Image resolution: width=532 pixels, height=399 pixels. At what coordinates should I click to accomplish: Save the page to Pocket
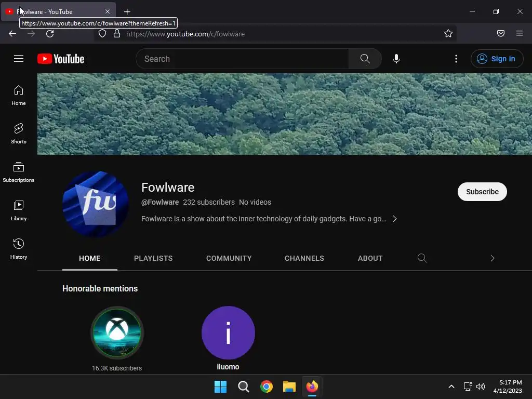[x=501, y=33]
